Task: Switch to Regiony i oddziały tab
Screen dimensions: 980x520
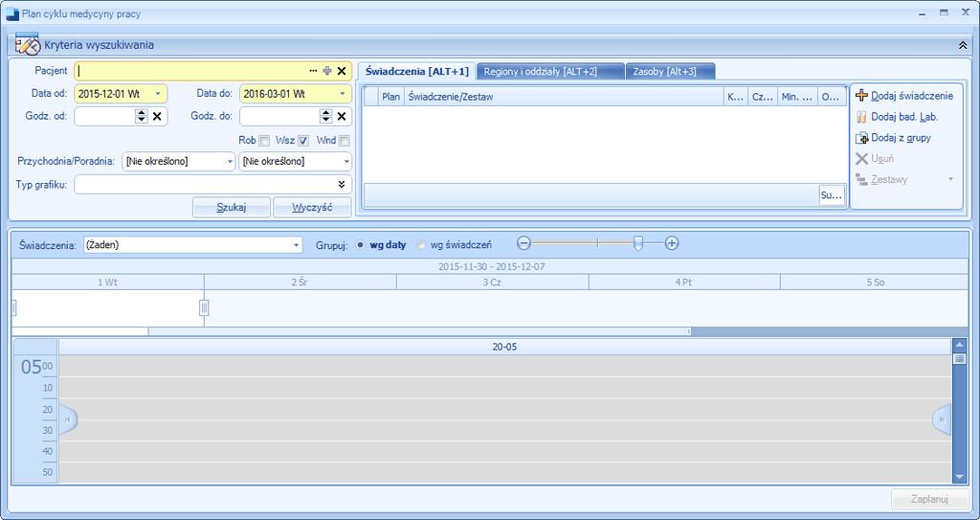Action: click(550, 71)
